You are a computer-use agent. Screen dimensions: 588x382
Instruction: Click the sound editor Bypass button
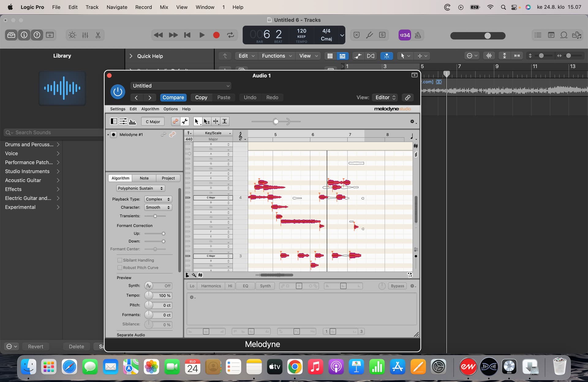pyautogui.click(x=397, y=286)
